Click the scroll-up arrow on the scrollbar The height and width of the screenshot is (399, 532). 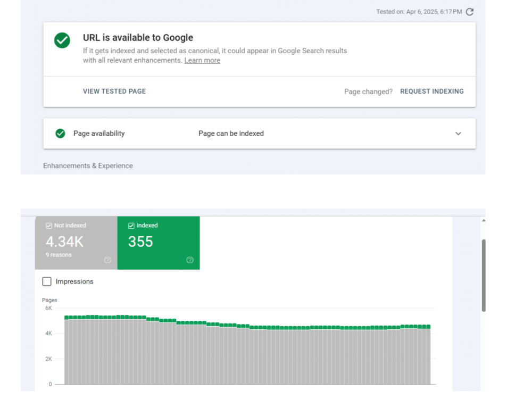[x=484, y=221]
